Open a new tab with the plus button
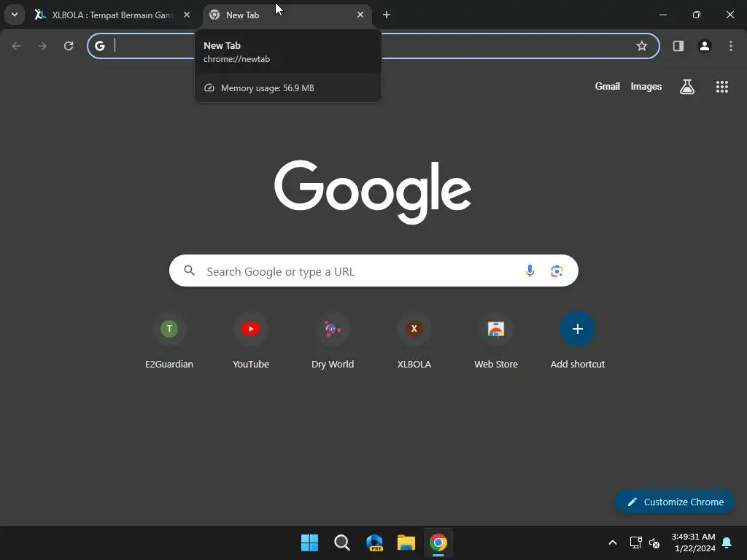747x560 pixels. [x=387, y=15]
